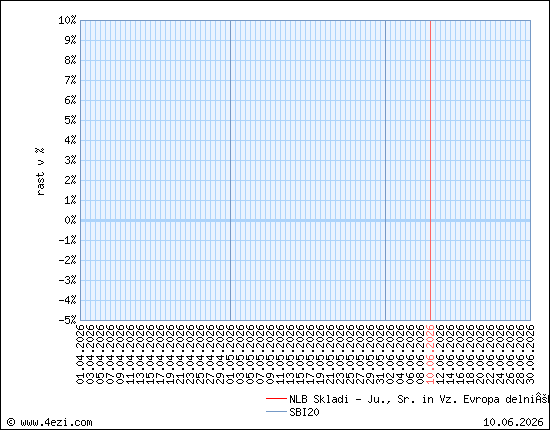The width and height of the screenshot is (550, 430).
Task: Click the 0% y-axis label
Action: pos(70,220)
